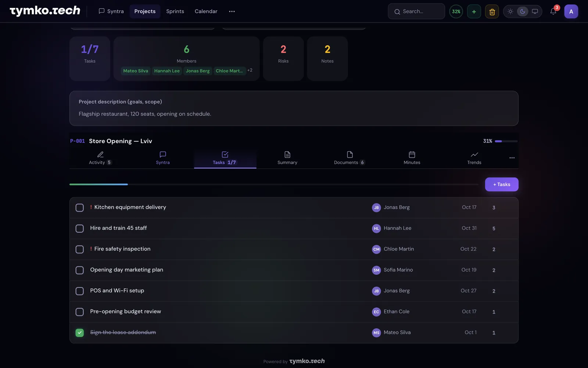Open Documents tab
588x368 pixels.
pos(349,158)
